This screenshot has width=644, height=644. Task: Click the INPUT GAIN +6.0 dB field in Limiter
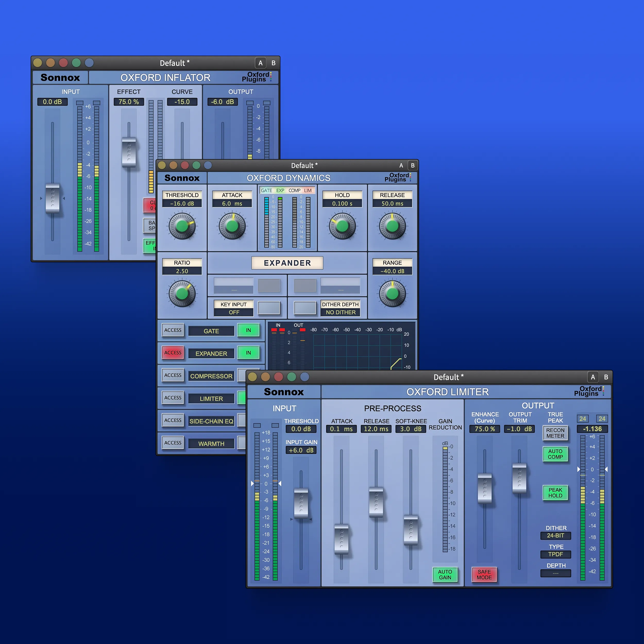pyautogui.click(x=301, y=450)
